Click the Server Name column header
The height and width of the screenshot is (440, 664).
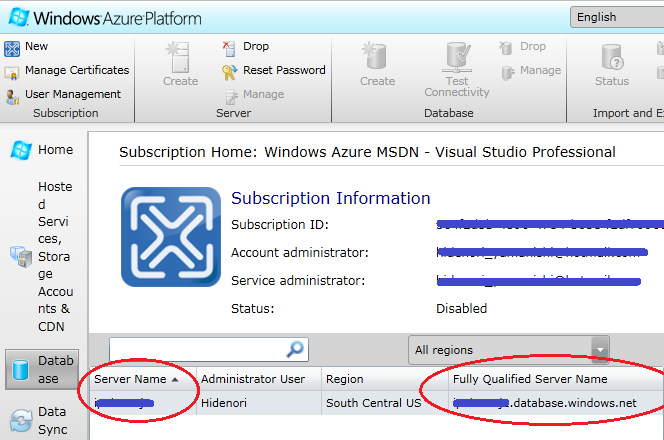[143, 379]
